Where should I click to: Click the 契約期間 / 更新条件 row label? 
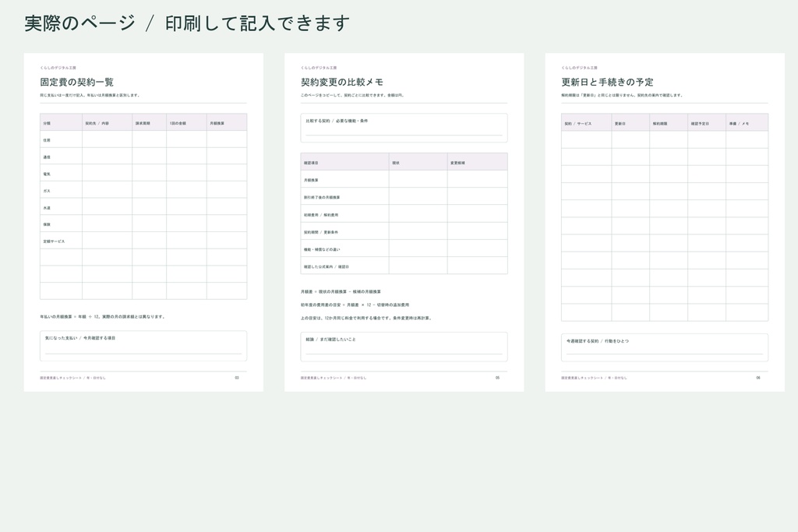click(320, 232)
